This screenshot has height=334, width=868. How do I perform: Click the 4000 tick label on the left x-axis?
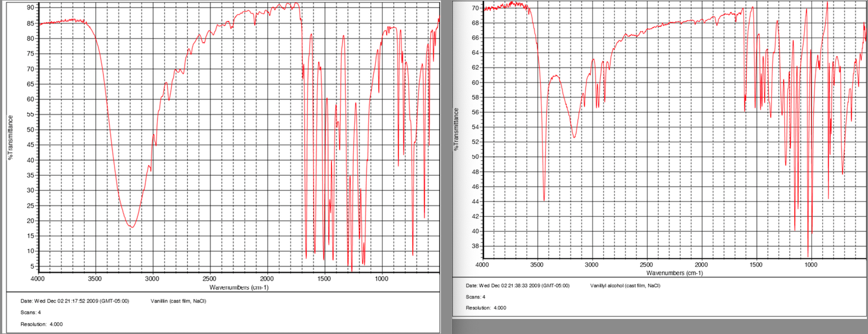pos(38,278)
